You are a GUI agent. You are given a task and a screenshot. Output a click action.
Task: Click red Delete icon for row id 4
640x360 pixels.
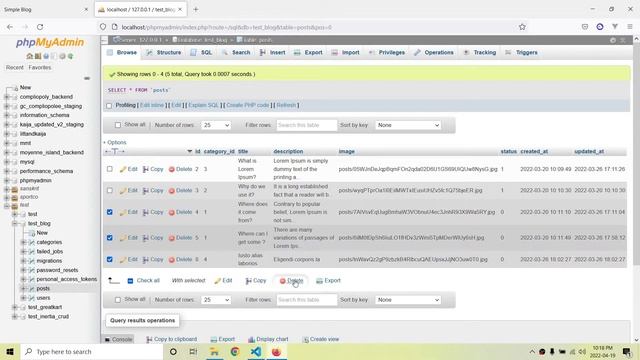[x=172, y=212]
